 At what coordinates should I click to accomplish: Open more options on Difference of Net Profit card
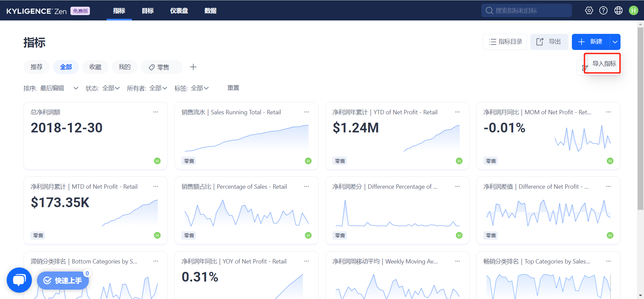pyautogui.click(x=608, y=186)
